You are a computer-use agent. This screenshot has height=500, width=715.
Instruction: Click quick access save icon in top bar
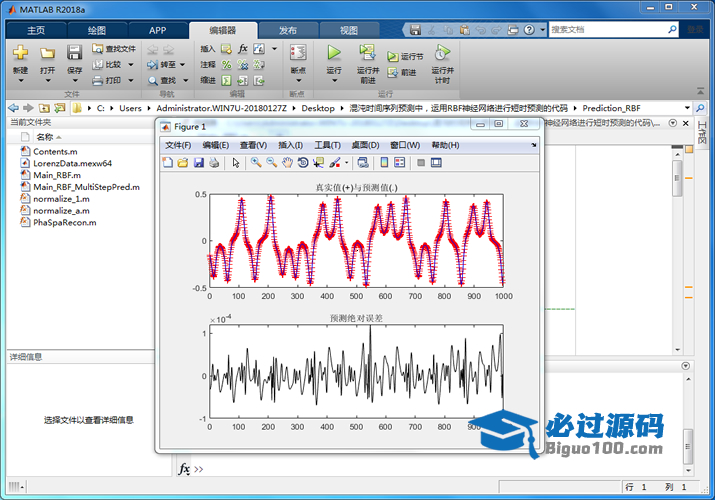click(415, 30)
